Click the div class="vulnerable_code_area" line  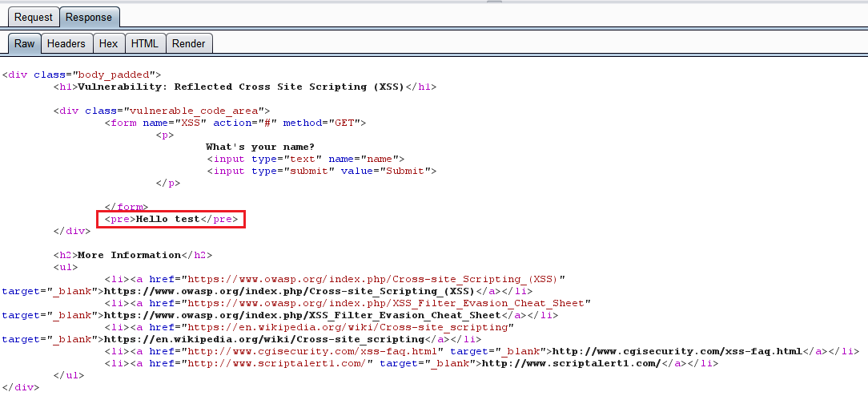pyautogui.click(x=162, y=111)
